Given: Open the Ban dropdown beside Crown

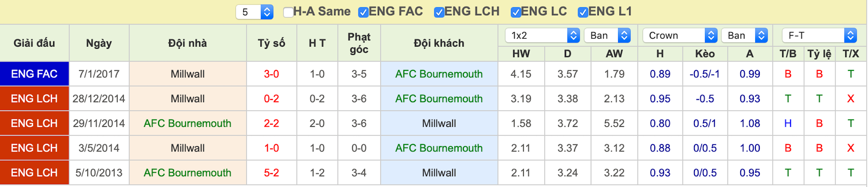Looking at the screenshot, I should [x=744, y=35].
